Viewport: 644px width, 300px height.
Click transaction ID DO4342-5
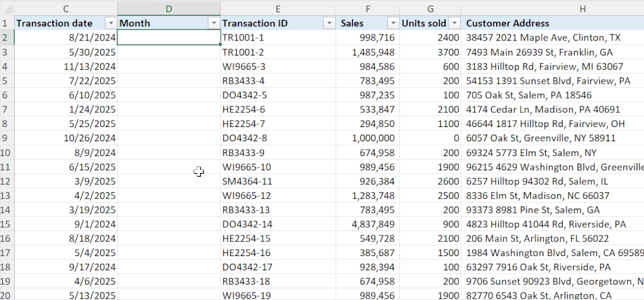tap(278, 95)
